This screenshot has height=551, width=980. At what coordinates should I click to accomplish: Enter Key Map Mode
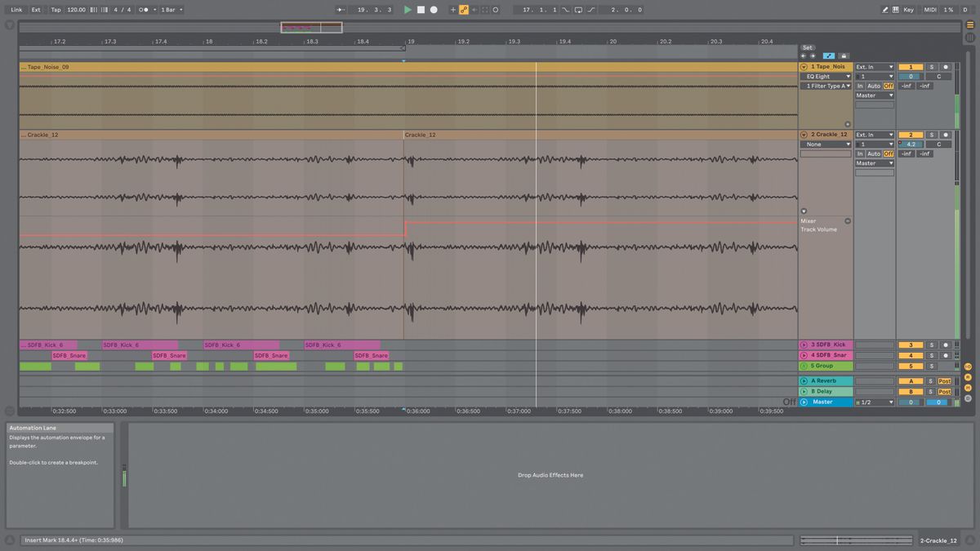click(x=908, y=9)
